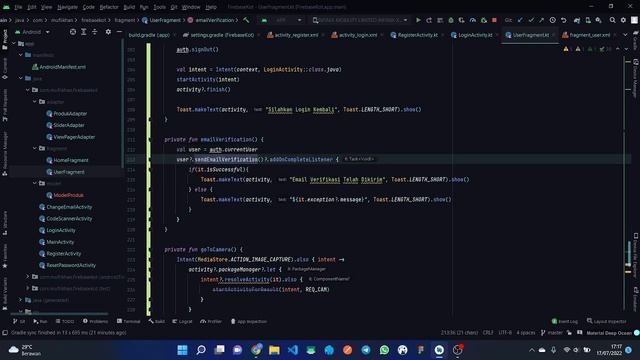Click the master git branch in status bar

point(552,333)
